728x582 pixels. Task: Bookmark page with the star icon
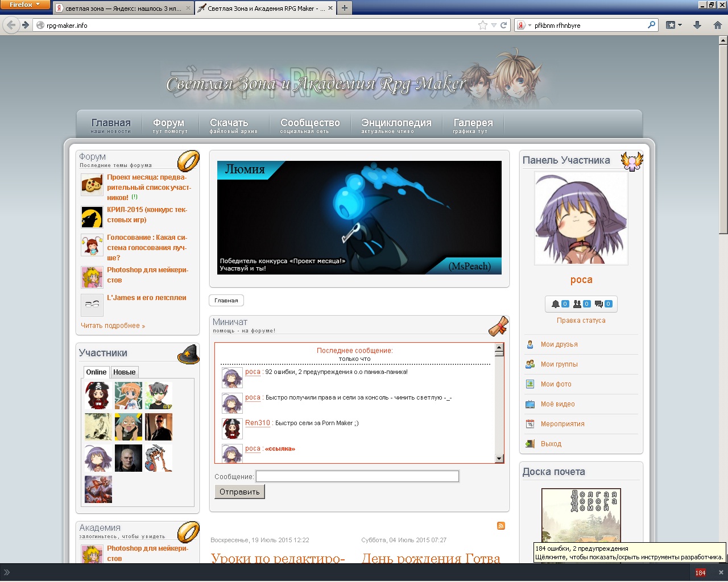pyautogui.click(x=483, y=25)
